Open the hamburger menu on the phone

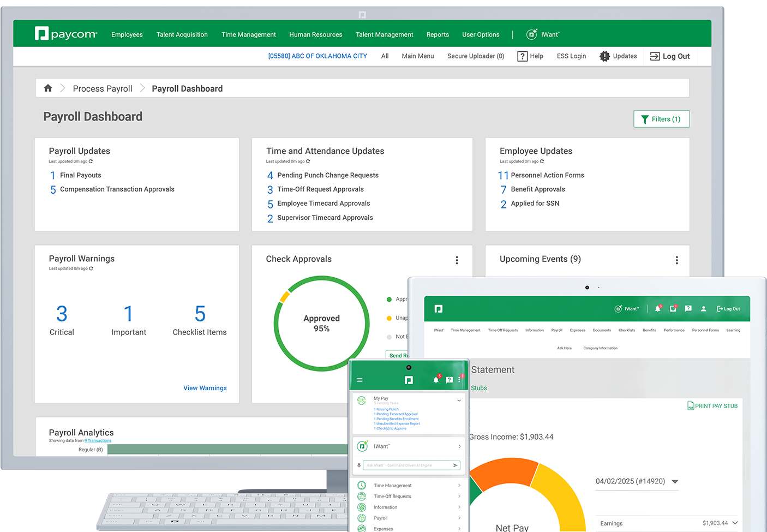click(359, 380)
